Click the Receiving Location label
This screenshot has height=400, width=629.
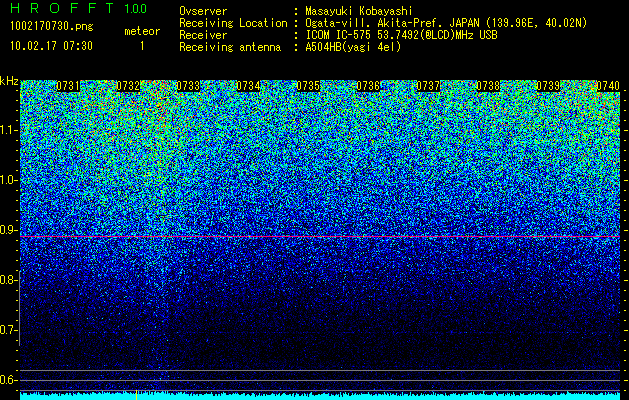coord(233,23)
